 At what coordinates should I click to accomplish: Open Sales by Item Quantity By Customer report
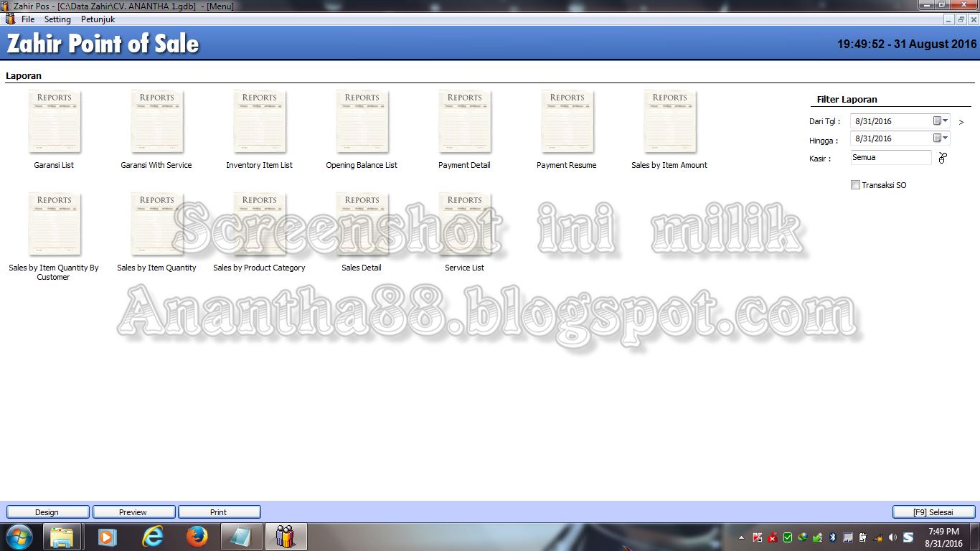tap(55, 224)
